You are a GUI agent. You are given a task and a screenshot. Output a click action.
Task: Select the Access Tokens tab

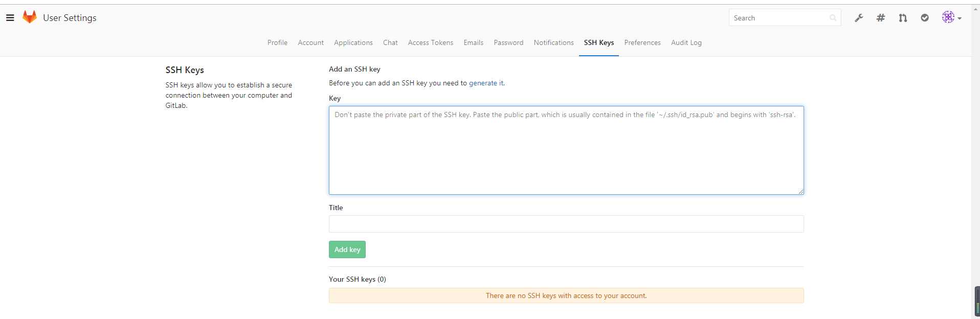[x=430, y=42]
